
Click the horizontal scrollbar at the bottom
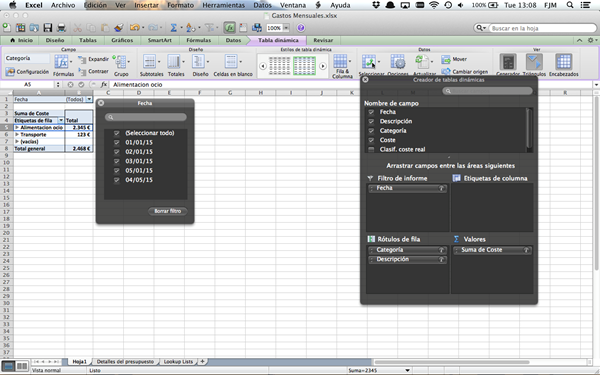point(452,362)
